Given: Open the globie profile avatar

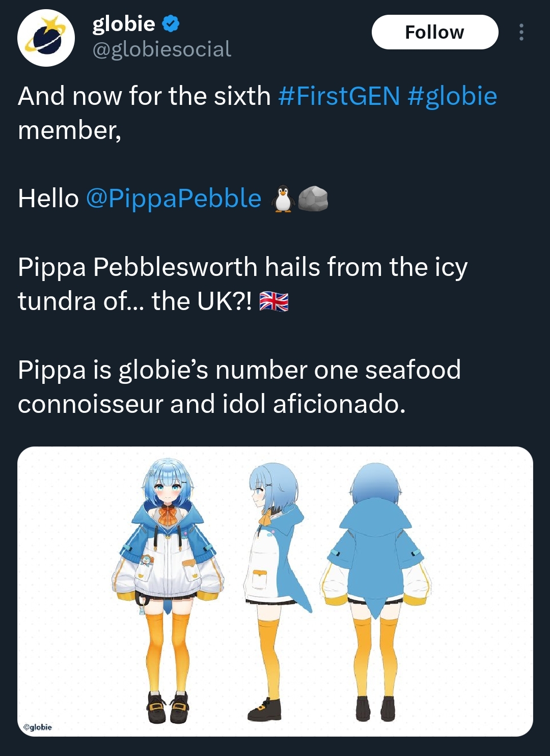Looking at the screenshot, I should coord(46,38).
